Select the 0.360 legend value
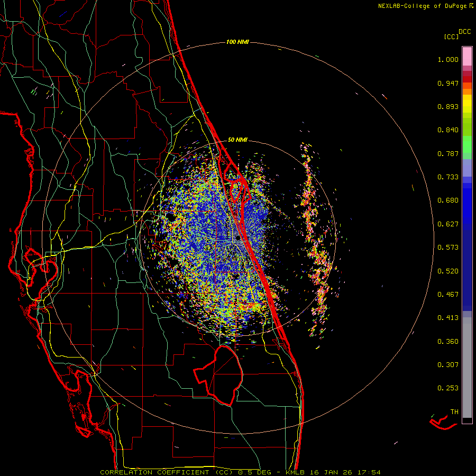The image size is (476, 476). point(448,342)
